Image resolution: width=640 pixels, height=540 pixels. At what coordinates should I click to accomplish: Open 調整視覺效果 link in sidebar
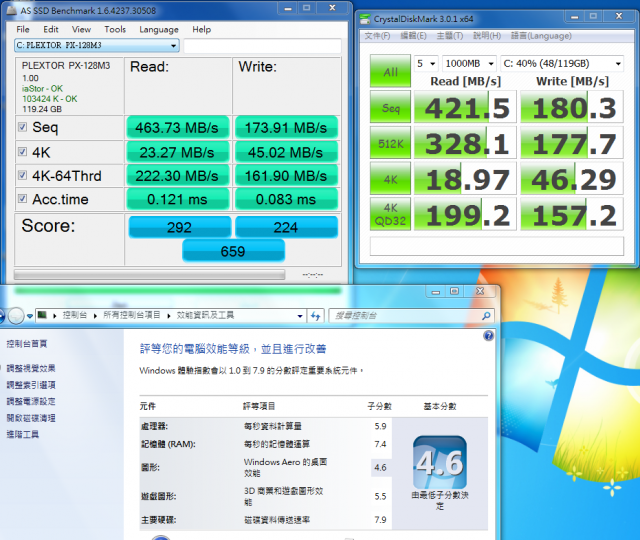[x=31, y=368]
